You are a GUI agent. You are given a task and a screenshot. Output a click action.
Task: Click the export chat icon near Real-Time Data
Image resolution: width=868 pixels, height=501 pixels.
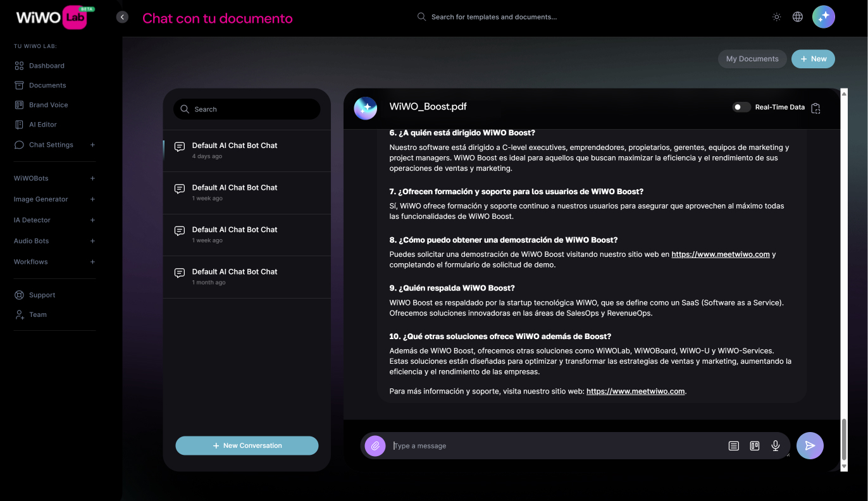pos(815,108)
